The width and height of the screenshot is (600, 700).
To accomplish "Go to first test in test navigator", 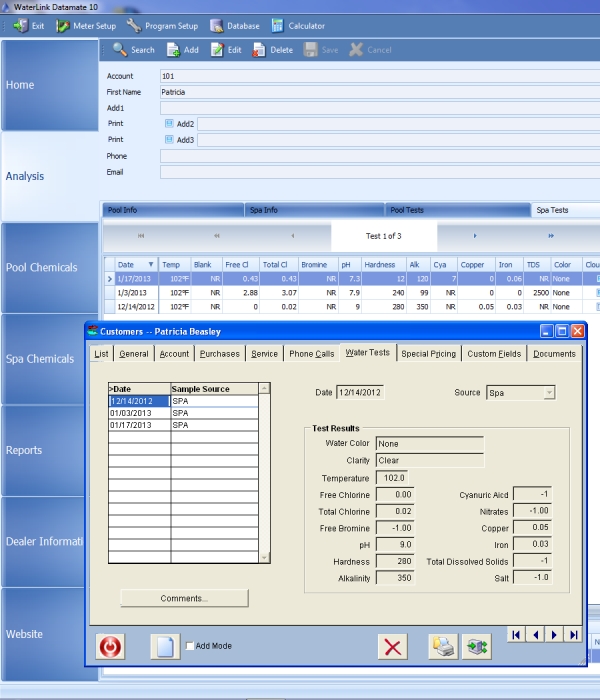I will [141, 236].
